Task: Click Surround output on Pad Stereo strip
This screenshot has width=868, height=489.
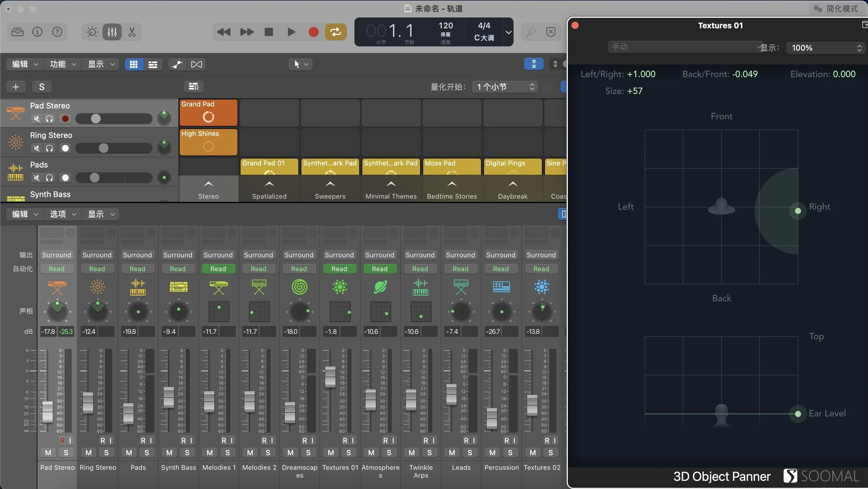Action: pyautogui.click(x=57, y=255)
